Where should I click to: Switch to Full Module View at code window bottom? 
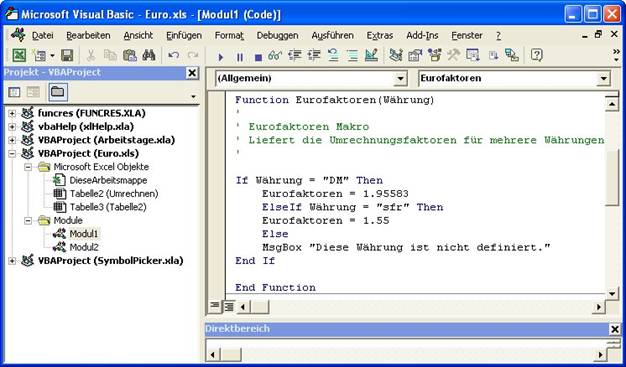coord(228,306)
